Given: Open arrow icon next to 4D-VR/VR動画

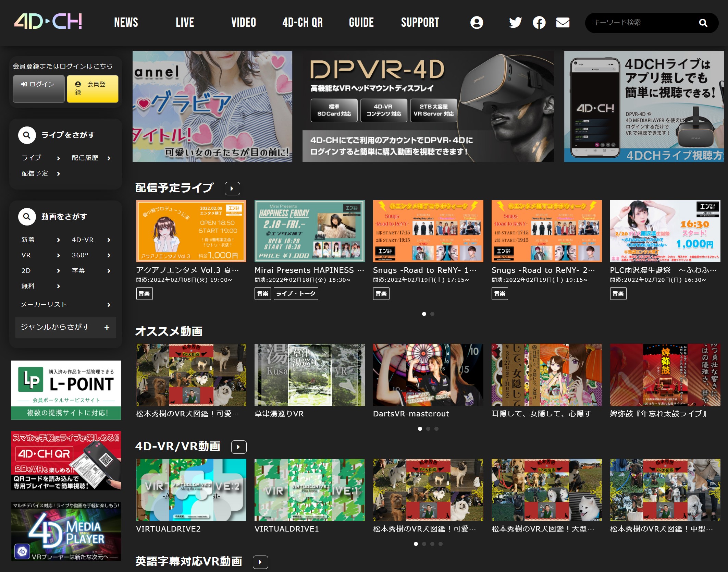Looking at the screenshot, I should click(239, 447).
